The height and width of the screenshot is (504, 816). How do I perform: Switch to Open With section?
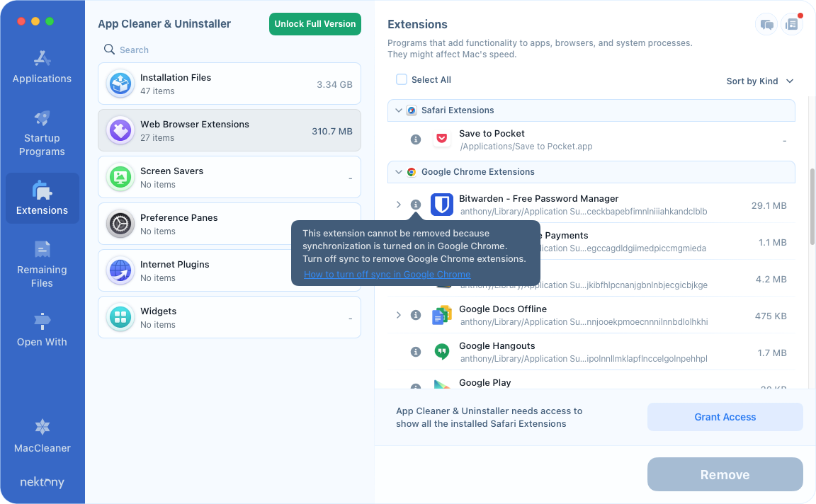pos(42,330)
